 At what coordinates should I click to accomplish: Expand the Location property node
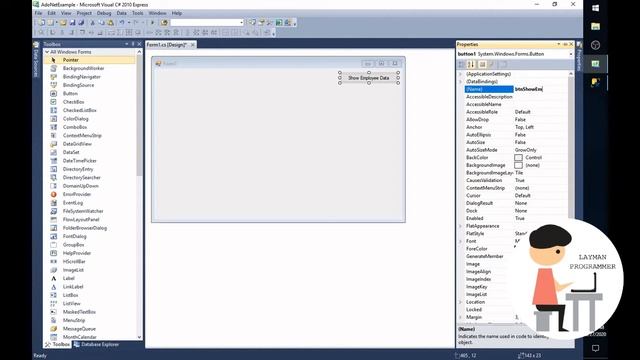461,302
